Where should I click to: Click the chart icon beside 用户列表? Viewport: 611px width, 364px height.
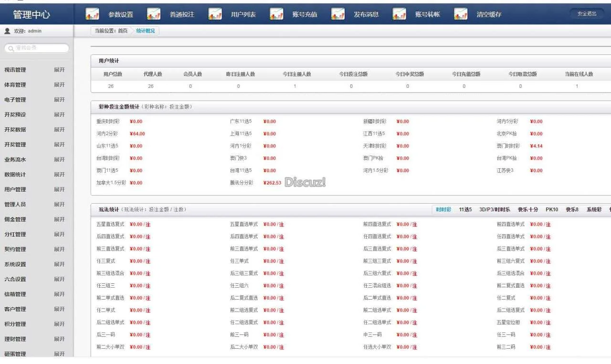tap(215, 14)
